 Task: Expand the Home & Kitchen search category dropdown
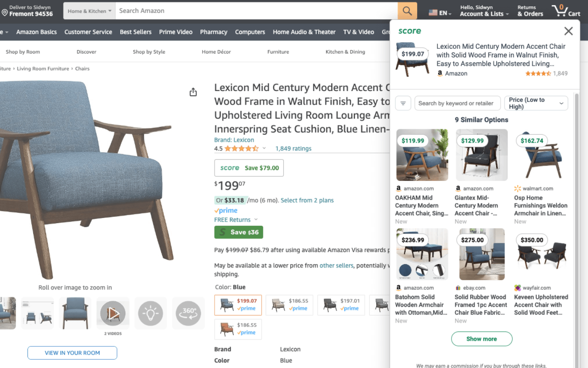(90, 11)
